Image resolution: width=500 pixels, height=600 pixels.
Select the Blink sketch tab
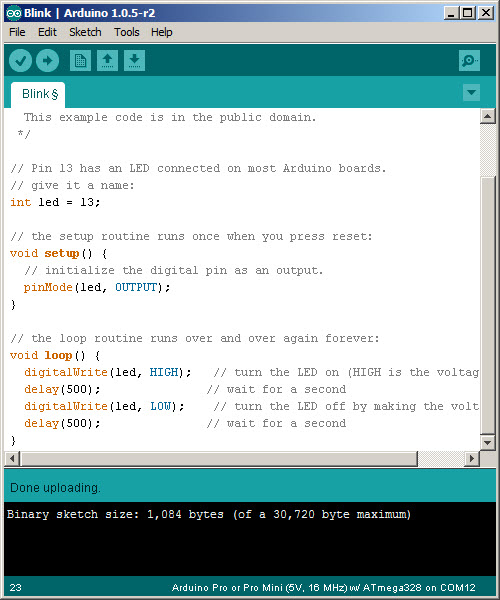(38, 95)
